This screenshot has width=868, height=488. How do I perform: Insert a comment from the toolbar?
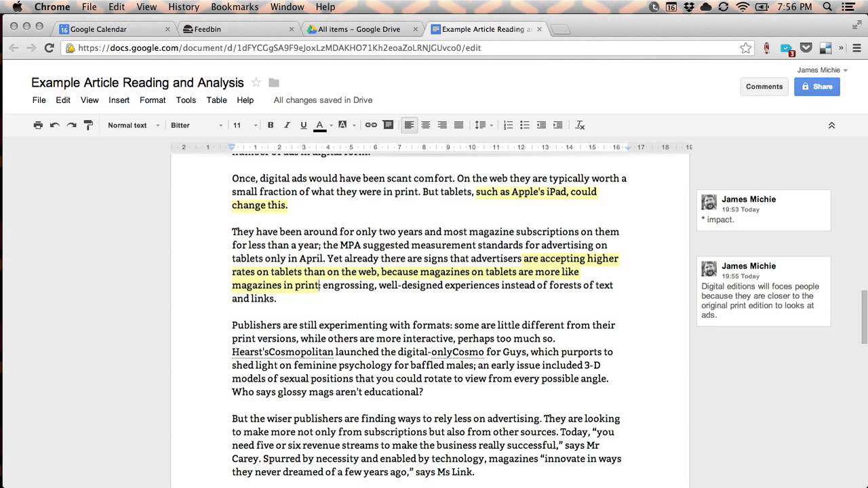(388, 125)
